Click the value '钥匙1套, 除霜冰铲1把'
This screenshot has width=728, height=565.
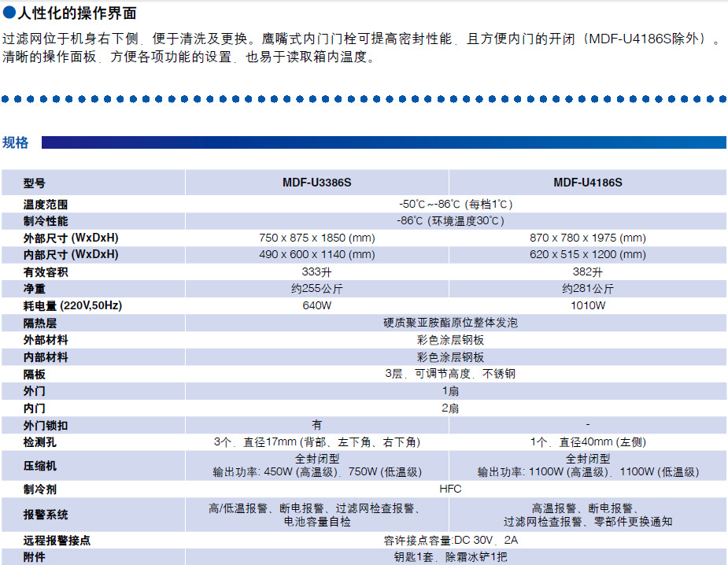450,556
